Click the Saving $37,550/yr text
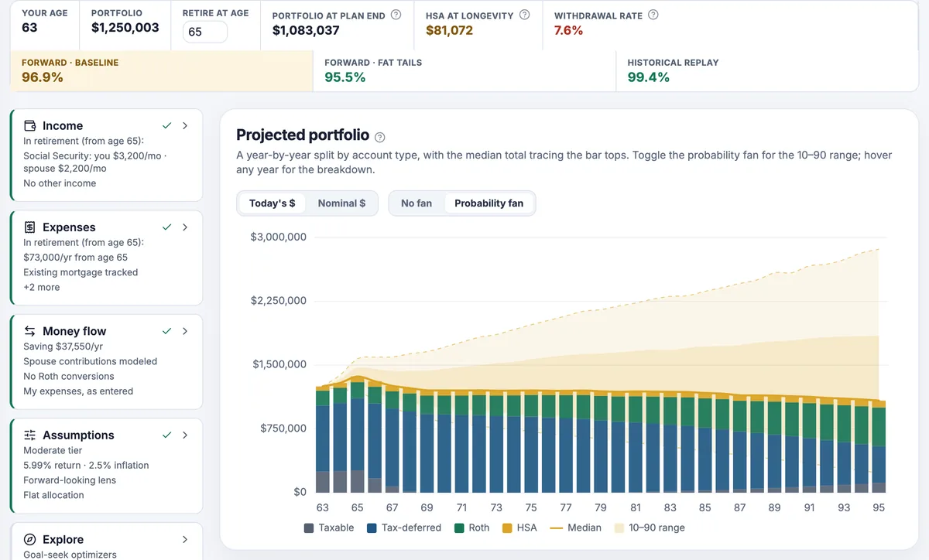The width and height of the screenshot is (929, 560). [x=63, y=347]
